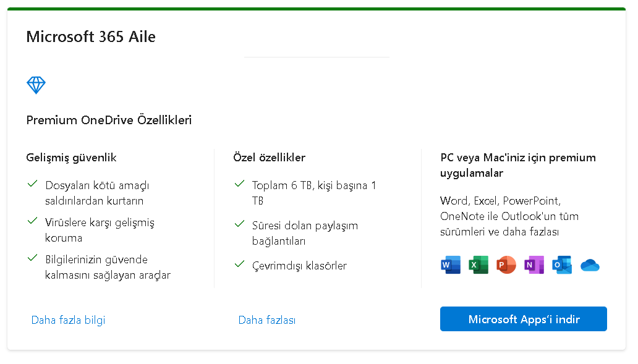Image resolution: width=638 pixels, height=364 pixels.
Task: Select the Gelişmiş güvenlik section heading
Action: pos(71,158)
